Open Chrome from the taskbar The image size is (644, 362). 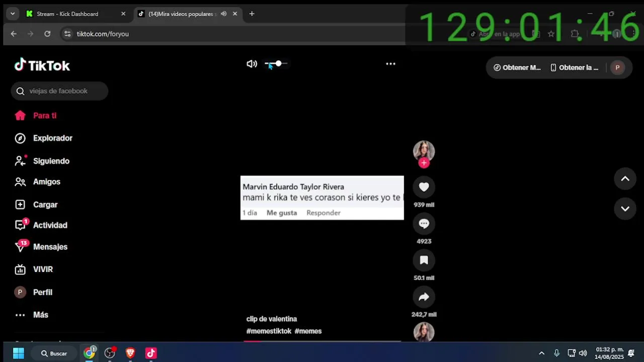(89, 353)
